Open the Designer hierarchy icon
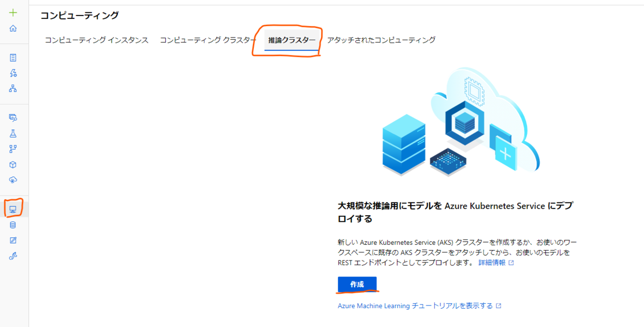This screenshot has width=644, height=327. pos(13,88)
